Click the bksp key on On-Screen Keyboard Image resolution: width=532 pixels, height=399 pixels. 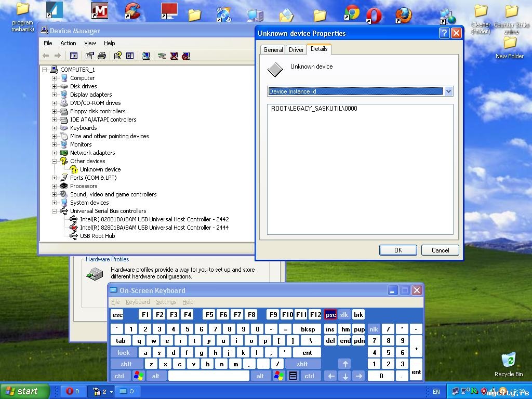(308, 329)
